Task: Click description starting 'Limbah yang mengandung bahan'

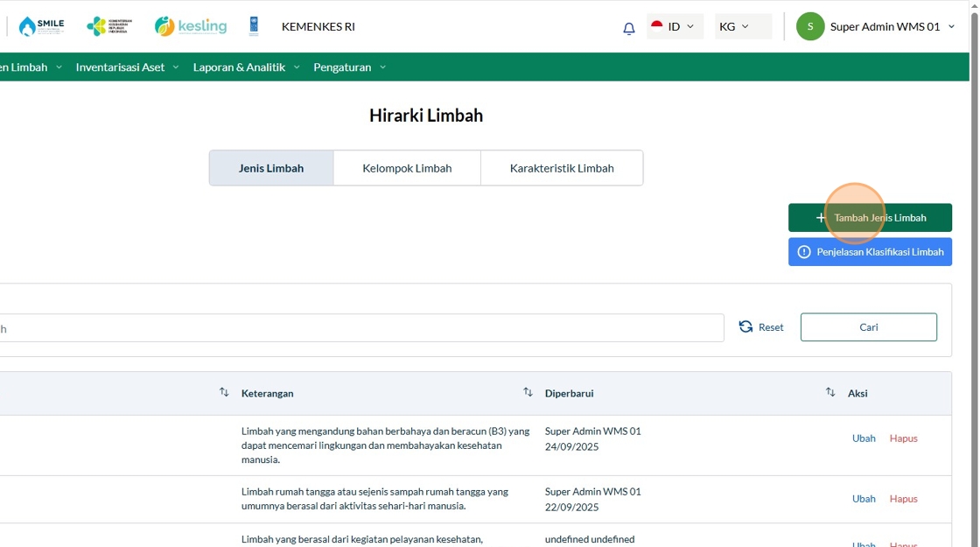Action: (x=386, y=445)
